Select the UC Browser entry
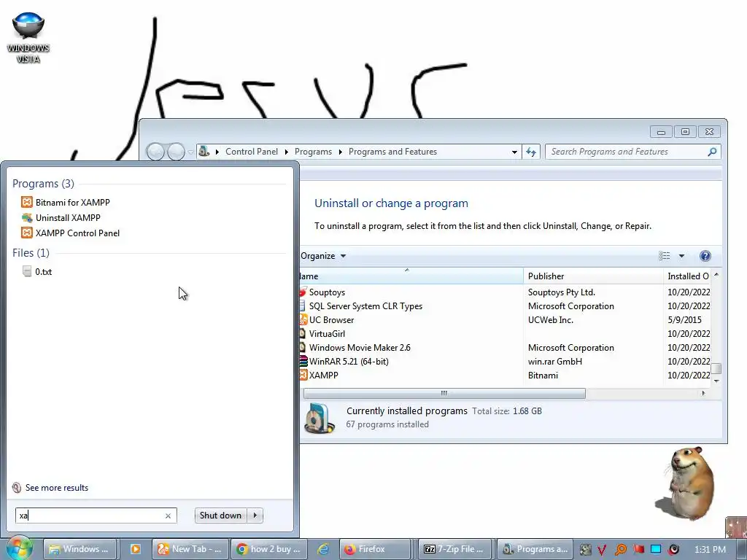This screenshot has height=560, width=747. point(505,320)
